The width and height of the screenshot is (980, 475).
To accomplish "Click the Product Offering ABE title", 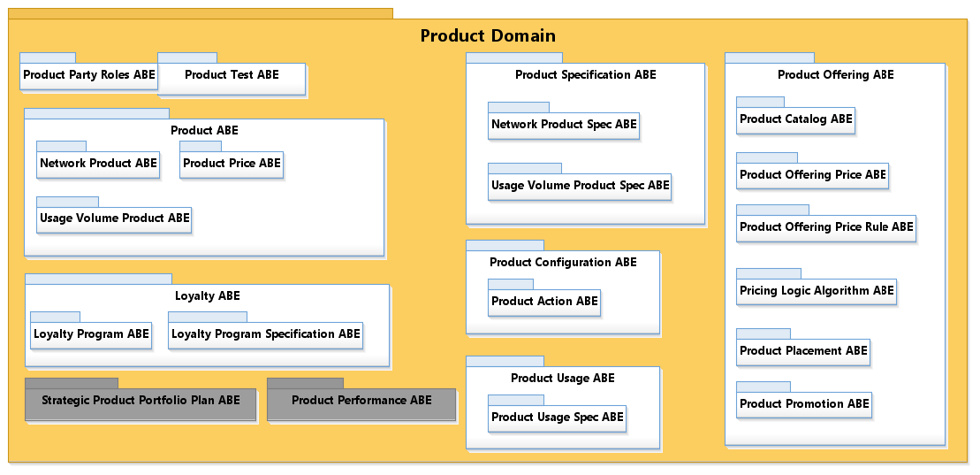I will pyautogui.click(x=836, y=75).
